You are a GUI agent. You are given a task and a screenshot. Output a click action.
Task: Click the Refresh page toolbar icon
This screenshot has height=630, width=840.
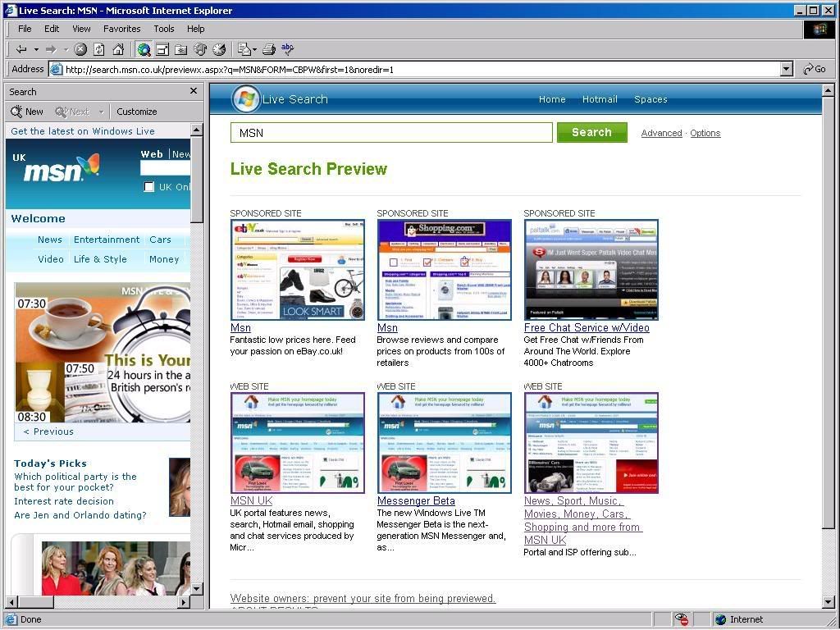(99, 50)
